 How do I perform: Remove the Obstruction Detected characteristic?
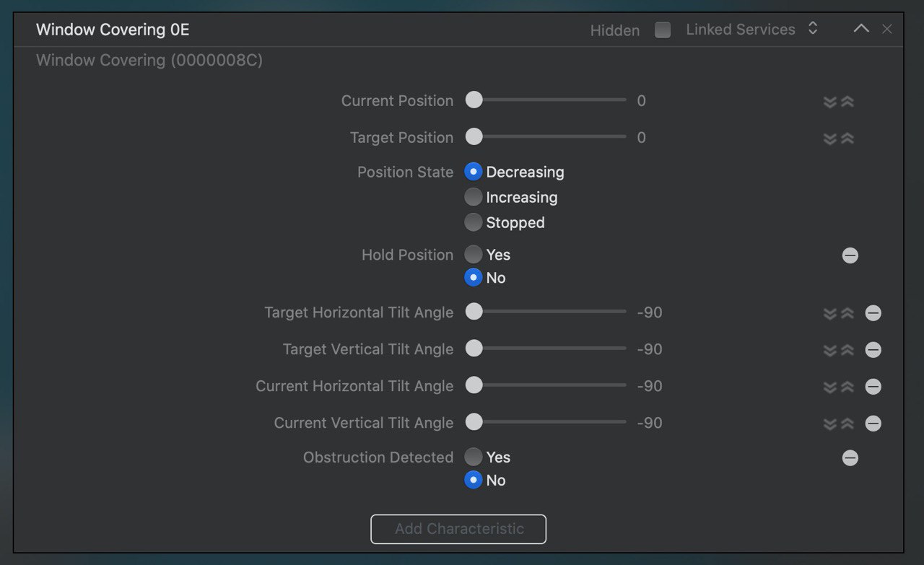coord(850,457)
